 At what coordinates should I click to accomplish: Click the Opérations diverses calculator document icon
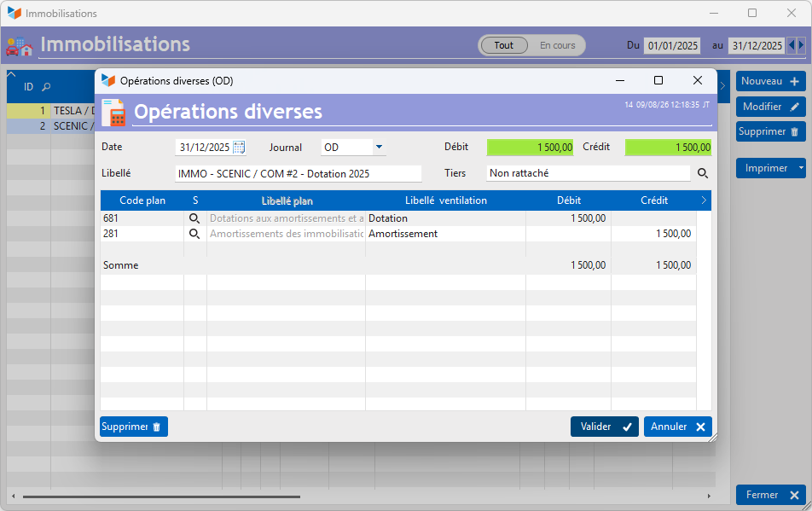(113, 113)
